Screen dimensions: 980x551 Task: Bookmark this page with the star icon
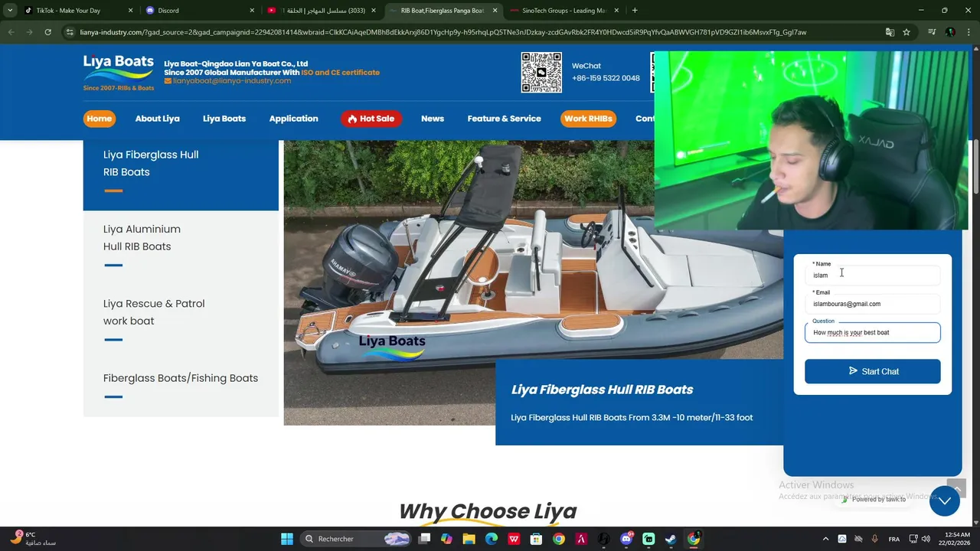click(x=906, y=32)
